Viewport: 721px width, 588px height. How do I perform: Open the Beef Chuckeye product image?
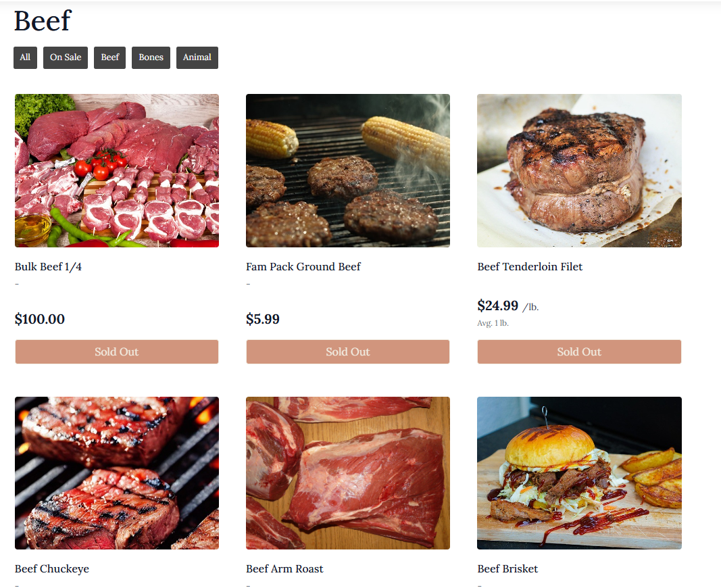coord(117,473)
